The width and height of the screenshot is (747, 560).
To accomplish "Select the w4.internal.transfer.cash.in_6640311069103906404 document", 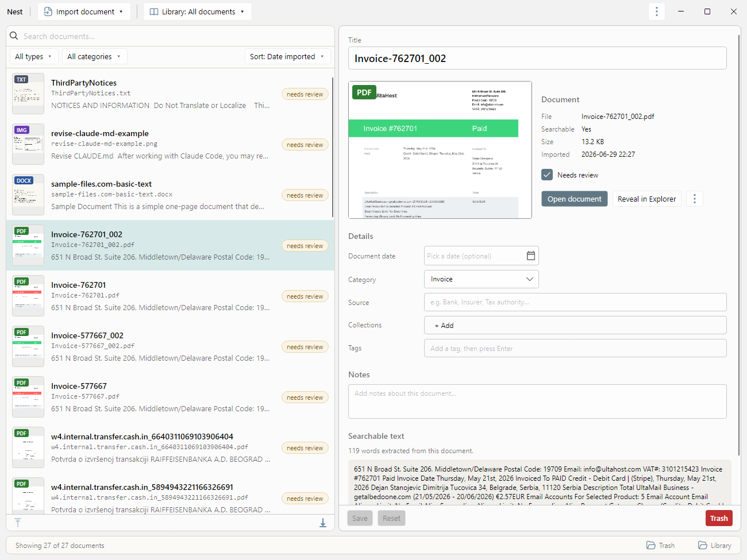I will point(170,447).
